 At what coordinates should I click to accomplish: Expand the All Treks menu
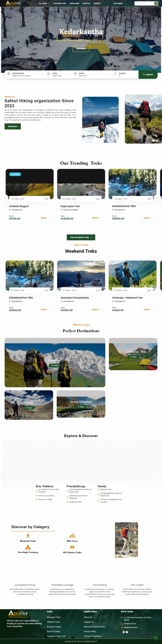pyautogui.click(x=44, y=4)
